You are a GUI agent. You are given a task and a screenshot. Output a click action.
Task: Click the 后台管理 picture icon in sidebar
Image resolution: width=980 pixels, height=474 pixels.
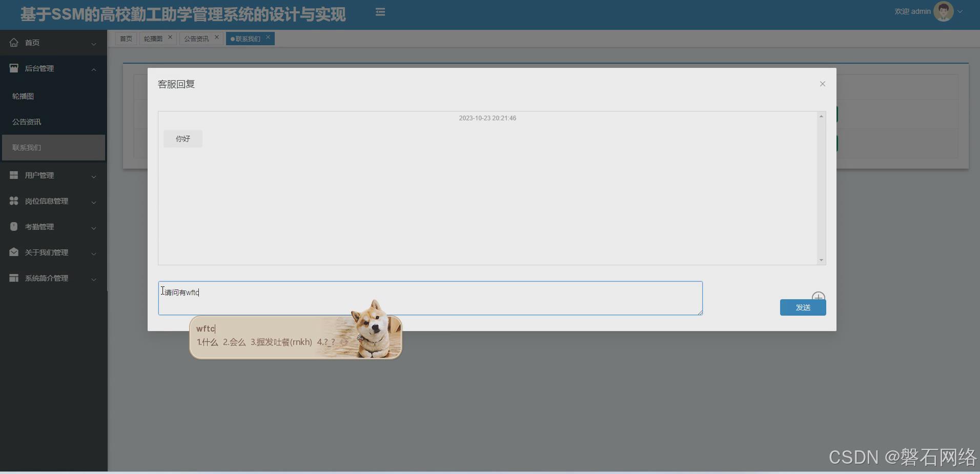[x=14, y=68]
